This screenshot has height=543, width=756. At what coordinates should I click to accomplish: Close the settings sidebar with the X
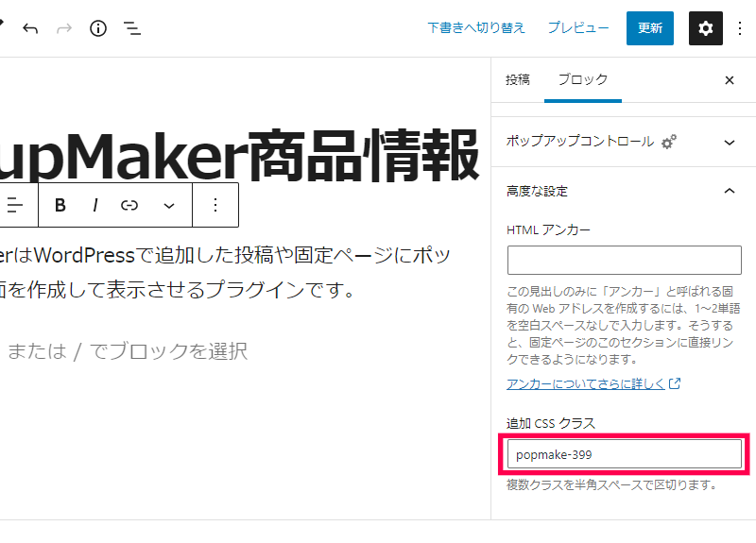click(730, 80)
